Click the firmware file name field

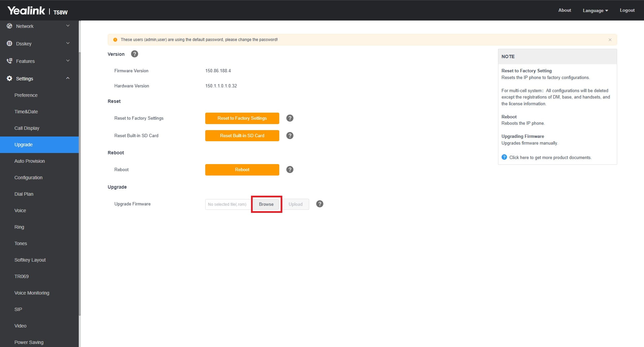pyautogui.click(x=229, y=204)
